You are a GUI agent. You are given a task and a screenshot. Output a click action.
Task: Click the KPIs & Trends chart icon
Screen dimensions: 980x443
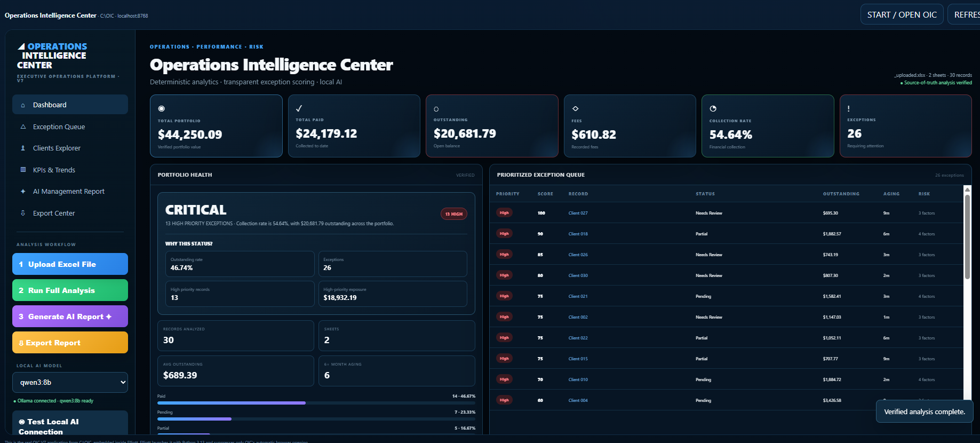pos(23,170)
